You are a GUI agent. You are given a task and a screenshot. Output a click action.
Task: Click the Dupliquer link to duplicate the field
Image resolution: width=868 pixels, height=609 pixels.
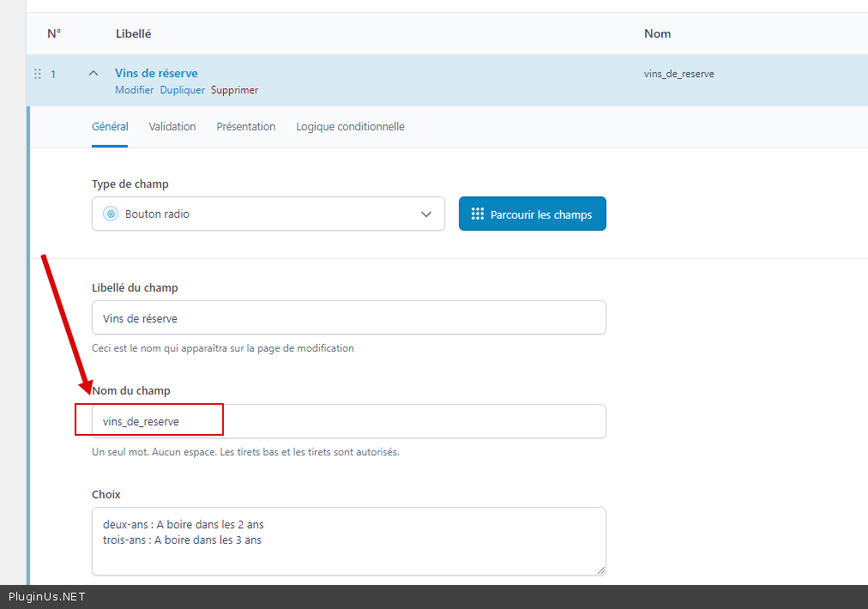pyautogui.click(x=182, y=90)
